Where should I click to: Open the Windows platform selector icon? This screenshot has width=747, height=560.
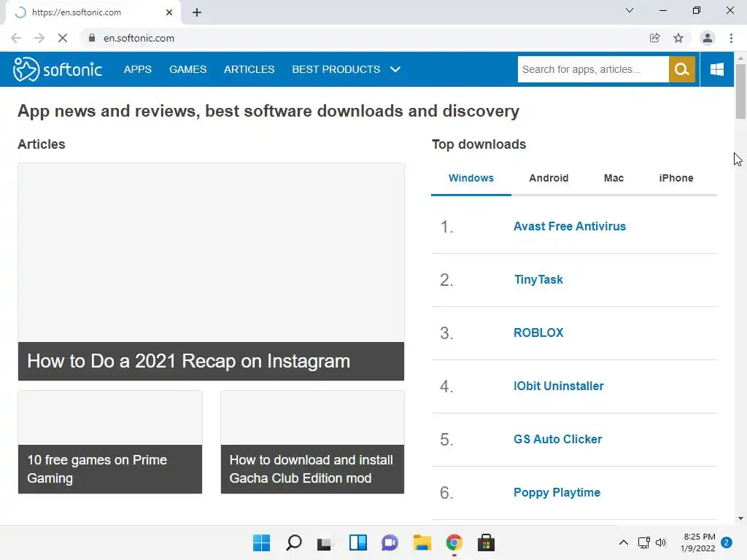click(x=716, y=69)
